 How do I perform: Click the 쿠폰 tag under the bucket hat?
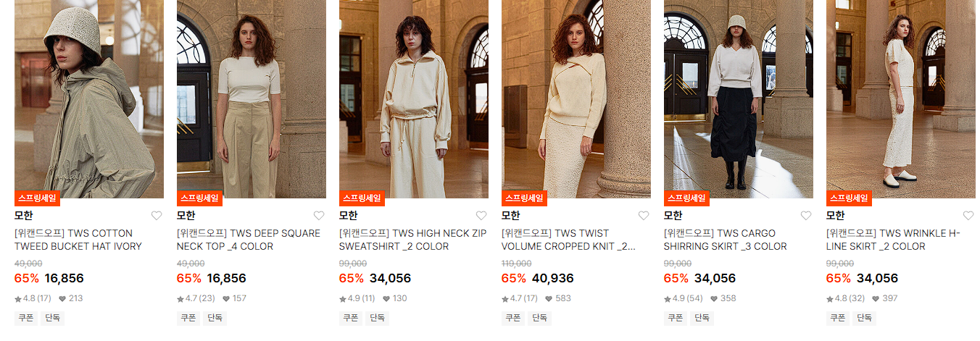(26, 318)
